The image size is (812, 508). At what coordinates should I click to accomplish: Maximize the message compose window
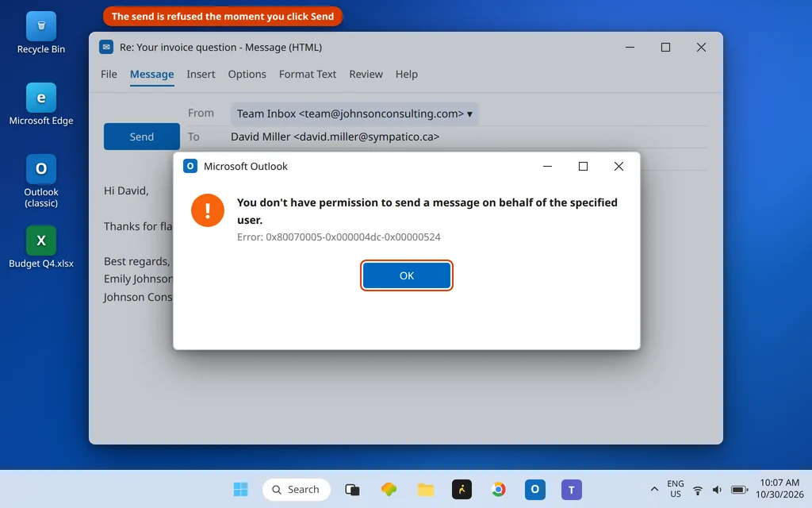point(665,47)
